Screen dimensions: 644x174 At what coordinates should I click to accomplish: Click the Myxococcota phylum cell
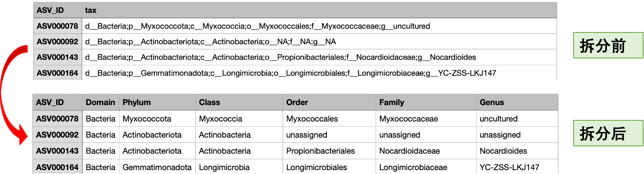point(147,119)
